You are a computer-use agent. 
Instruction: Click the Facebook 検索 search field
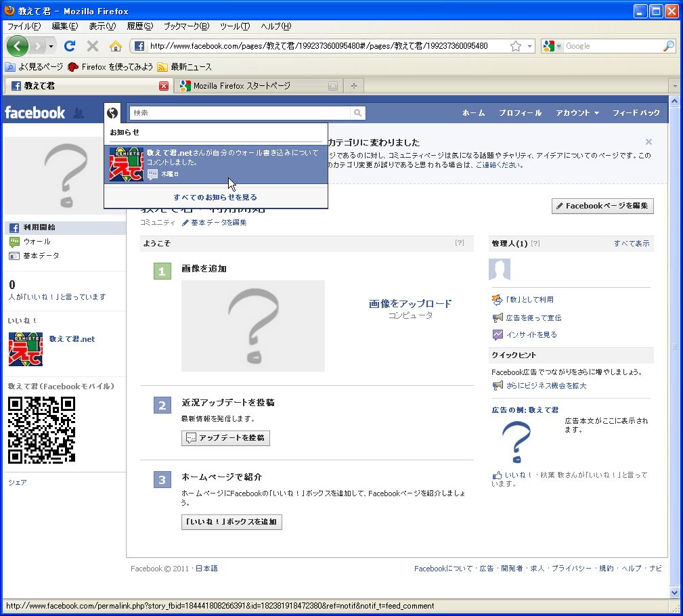[x=240, y=113]
